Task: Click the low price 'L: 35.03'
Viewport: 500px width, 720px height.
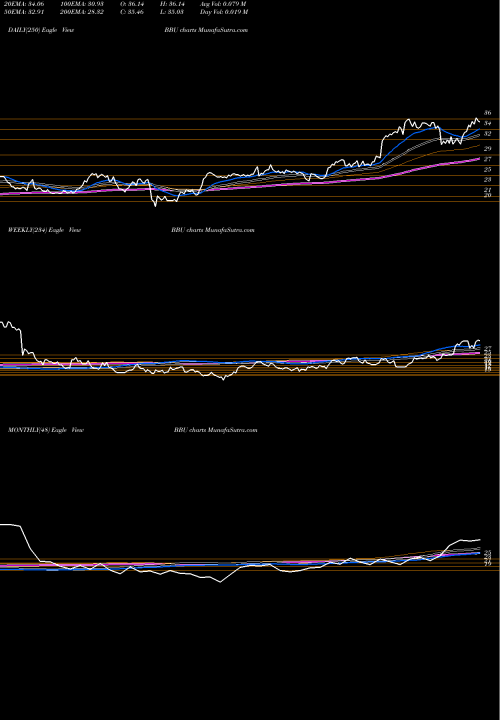Action: [x=174, y=12]
